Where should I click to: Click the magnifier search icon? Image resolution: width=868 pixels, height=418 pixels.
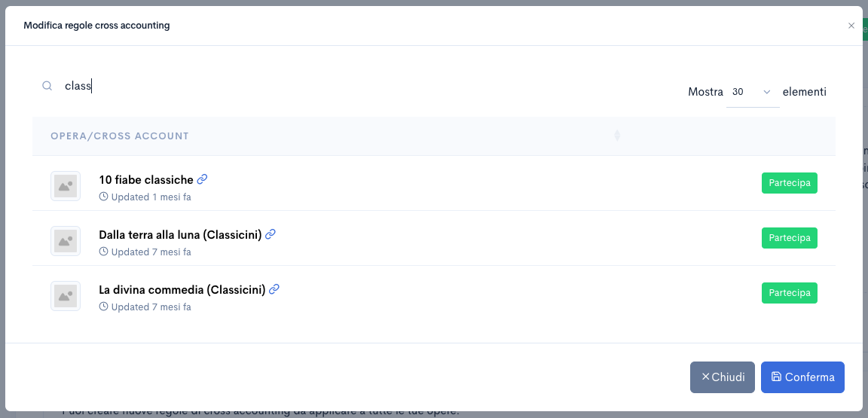[x=47, y=87]
